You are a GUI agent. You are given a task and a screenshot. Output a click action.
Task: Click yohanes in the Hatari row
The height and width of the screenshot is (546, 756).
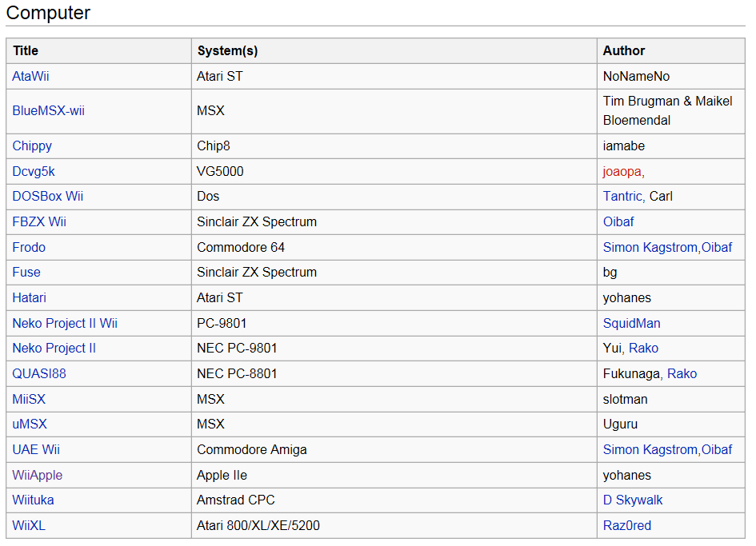click(x=626, y=298)
